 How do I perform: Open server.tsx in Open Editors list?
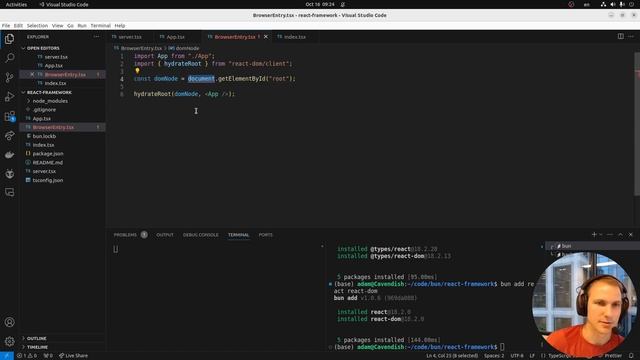point(56,57)
